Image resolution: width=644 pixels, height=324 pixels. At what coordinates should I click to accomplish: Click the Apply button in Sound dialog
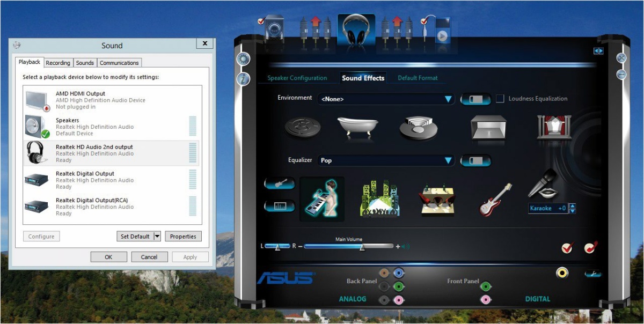(190, 257)
